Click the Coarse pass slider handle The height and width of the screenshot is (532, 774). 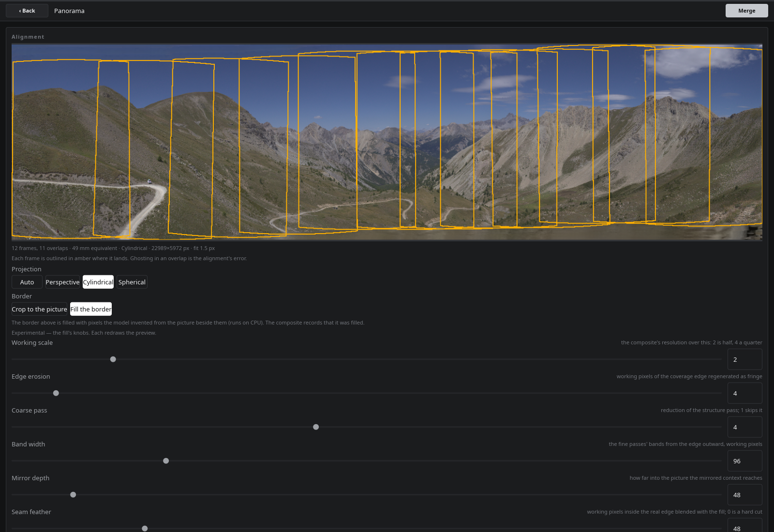(316, 427)
